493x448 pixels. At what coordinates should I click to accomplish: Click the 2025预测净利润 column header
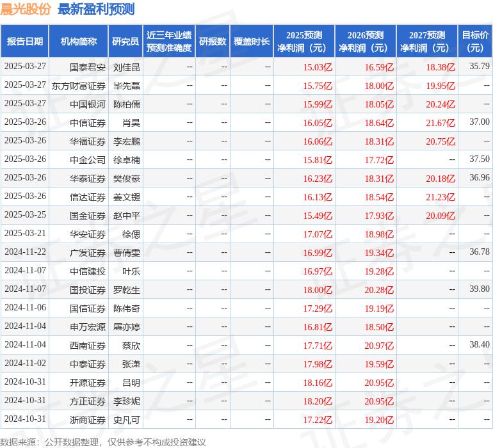pos(304,41)
